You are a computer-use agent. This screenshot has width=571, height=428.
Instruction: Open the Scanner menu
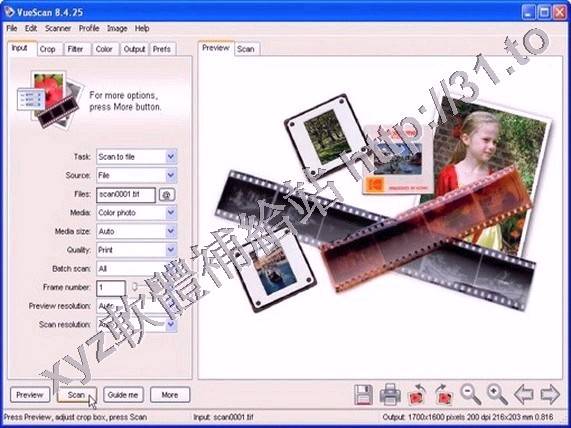tap(58, 28)
